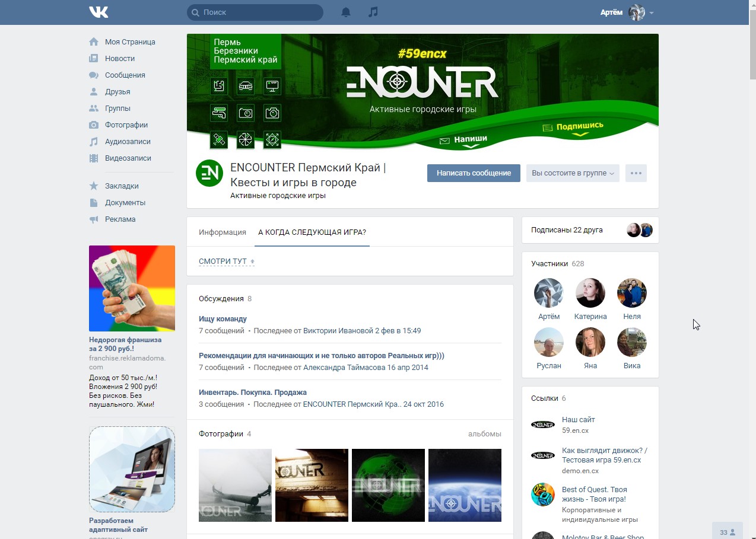756x539 pixels.
Task: Open member Артём's avatar
Action: pyautogui.click(x=549, y=293)
